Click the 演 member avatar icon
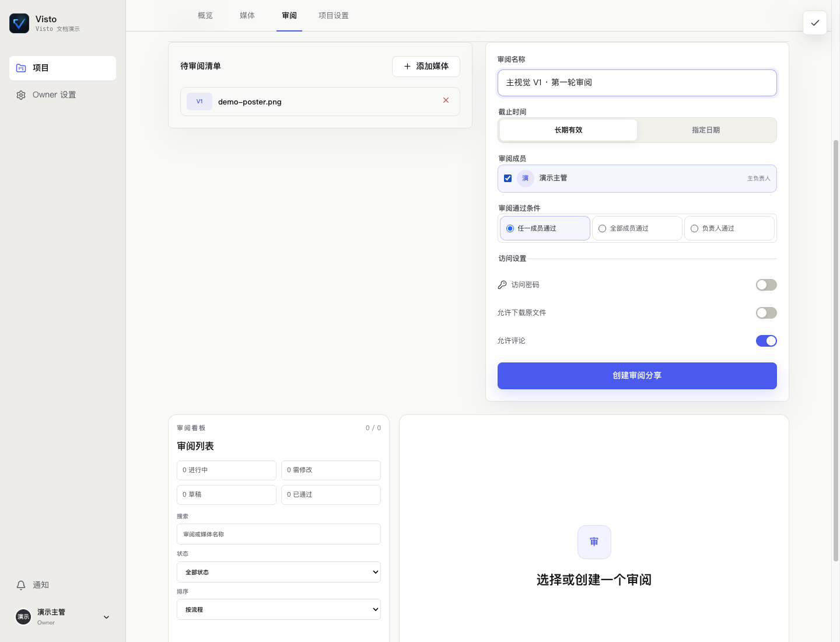The image size is (840, 642). (x=526, y=179)
